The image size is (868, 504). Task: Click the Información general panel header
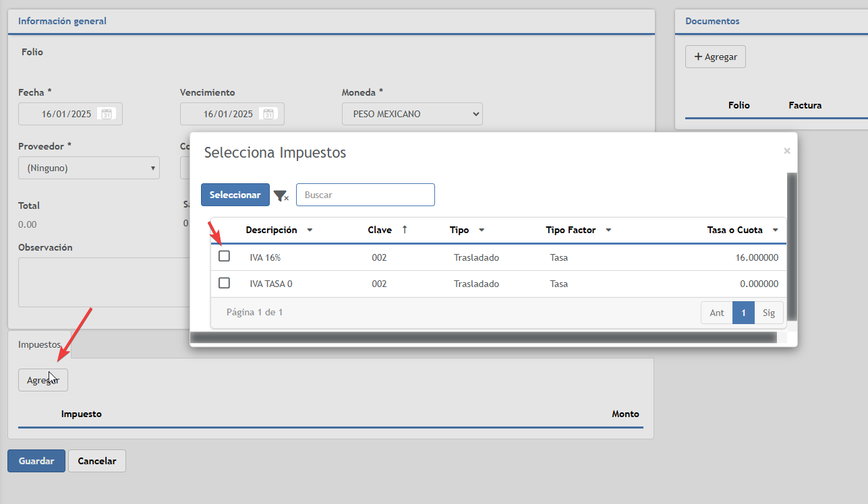pos(331,22)
